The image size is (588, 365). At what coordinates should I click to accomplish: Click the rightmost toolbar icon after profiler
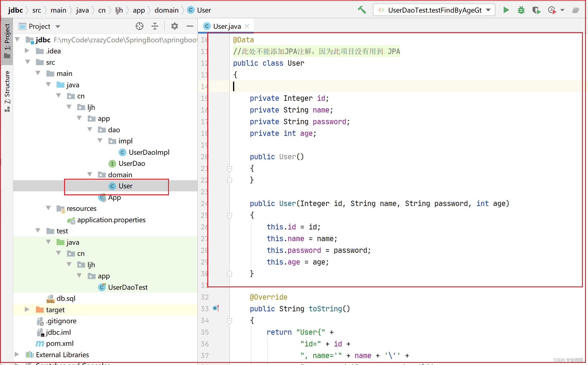pyautogui.click(x=575, y=10)
